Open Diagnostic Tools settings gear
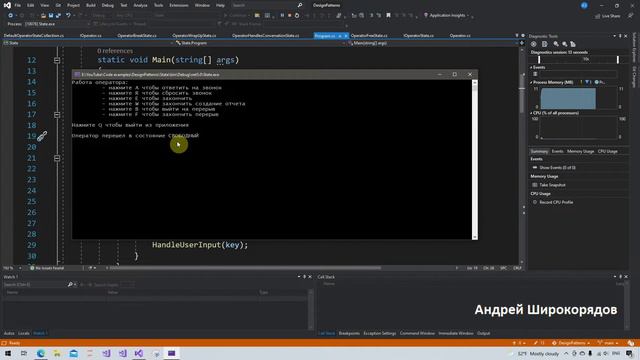This screenshot has height=360, width=640. [533, 44]
